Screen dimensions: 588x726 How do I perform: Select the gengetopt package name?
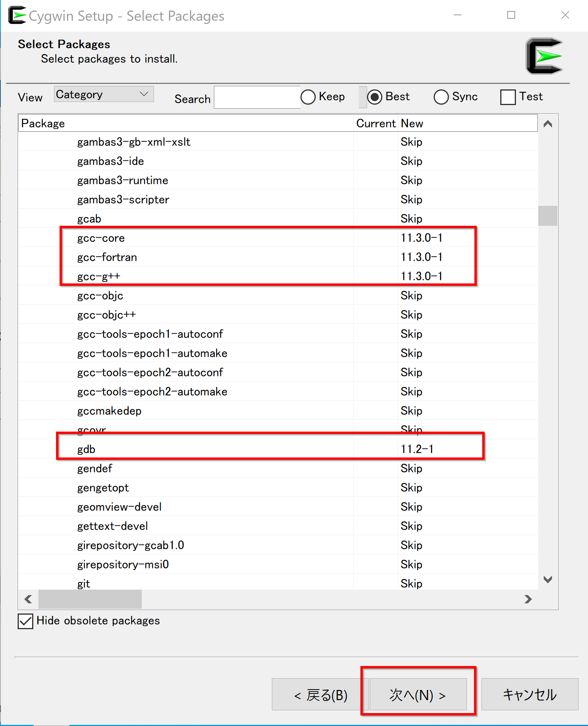pyautogui.click(x=103, y=488)
